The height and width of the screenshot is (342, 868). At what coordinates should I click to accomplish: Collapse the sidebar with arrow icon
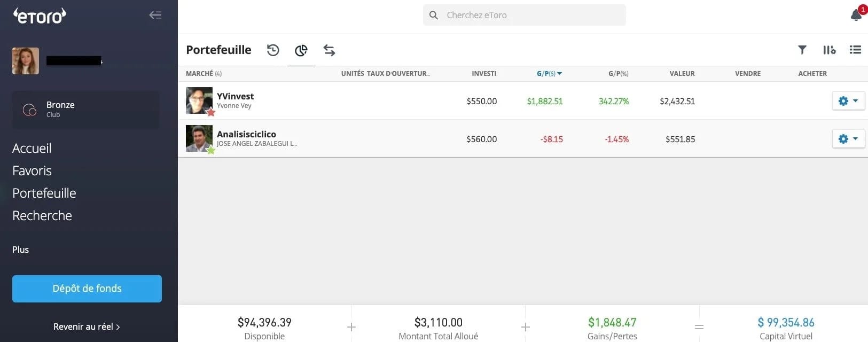pyautogui.click(x=155, y=15)
